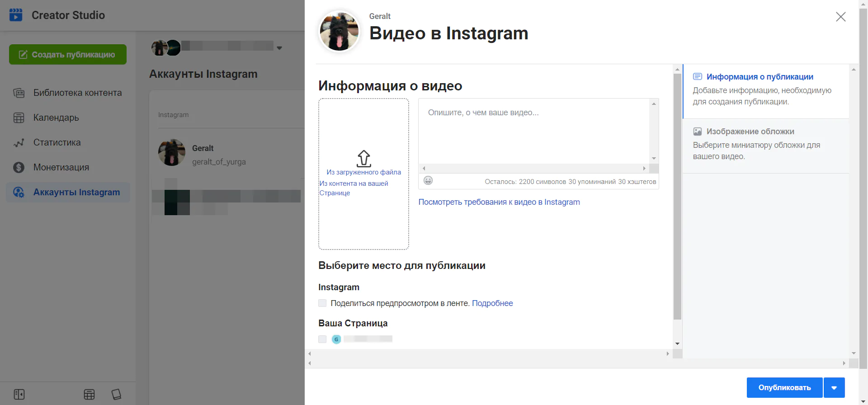The width and height of the screenshot is (868, 405).
Task: Click the collapse sidebar icon at bottom left
Action: point(19,395)
